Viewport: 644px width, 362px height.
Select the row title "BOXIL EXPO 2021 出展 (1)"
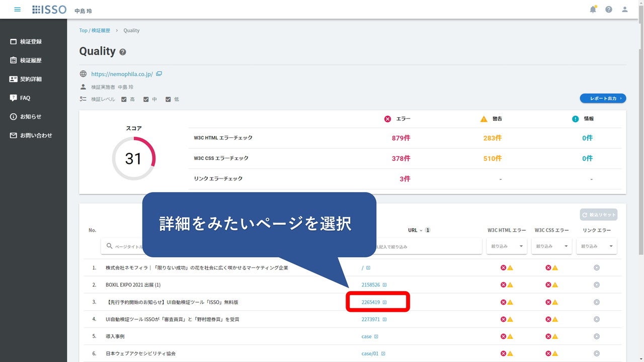tap(133, 285)
